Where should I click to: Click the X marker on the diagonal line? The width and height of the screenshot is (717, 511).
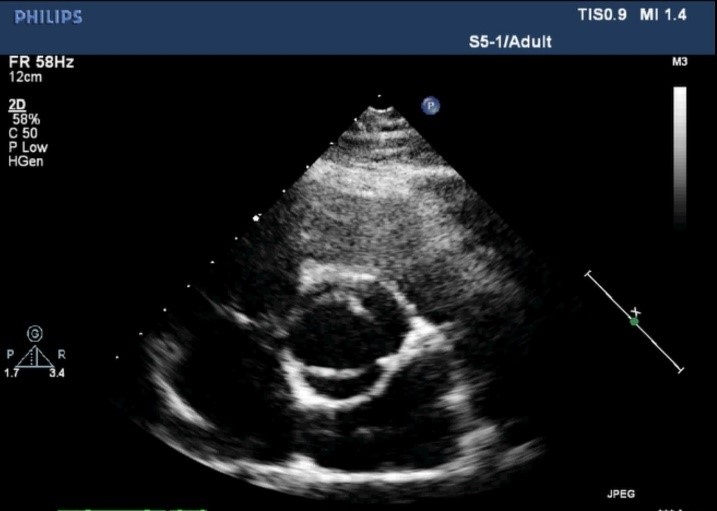tap(637, 313)
